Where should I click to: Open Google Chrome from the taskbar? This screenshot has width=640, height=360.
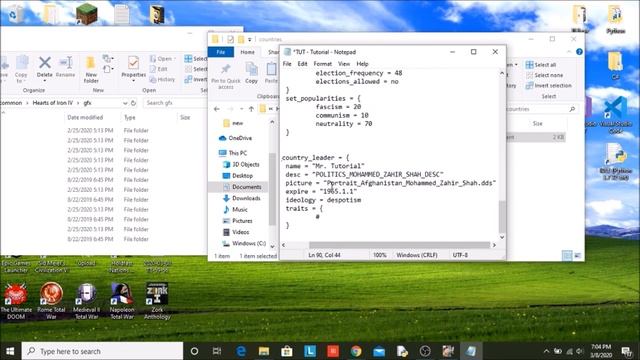pyautogui.click(x=356, y=351)
